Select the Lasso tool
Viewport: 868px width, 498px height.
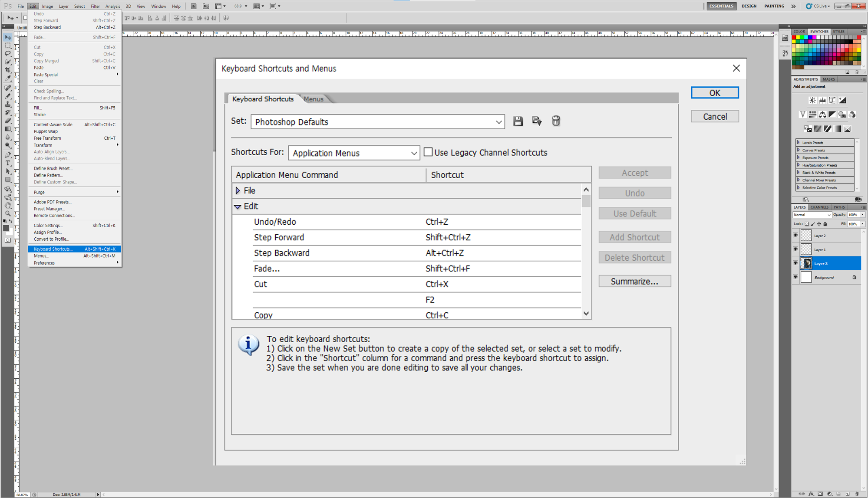8,53
